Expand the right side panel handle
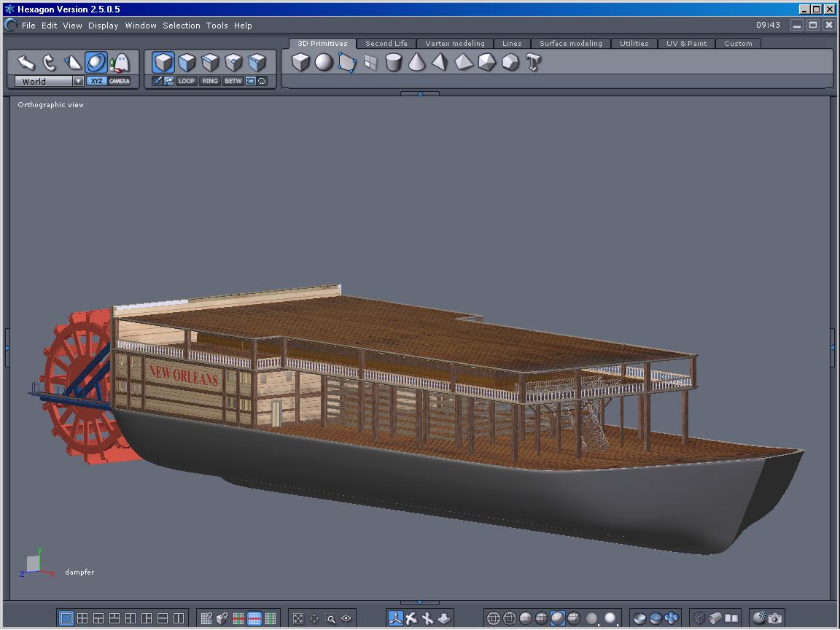Screen dimensions: 840x630 (833, 348)
